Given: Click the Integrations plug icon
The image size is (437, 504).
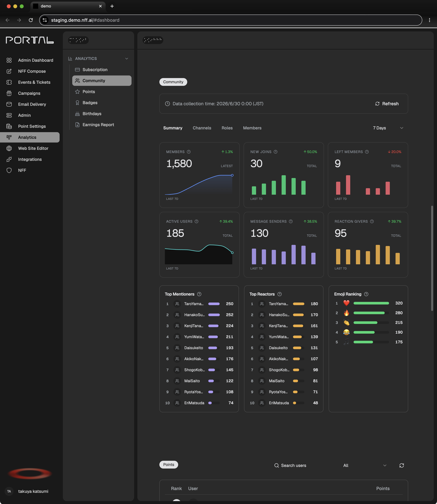Looking at the screenshot, I should point(9,159).
